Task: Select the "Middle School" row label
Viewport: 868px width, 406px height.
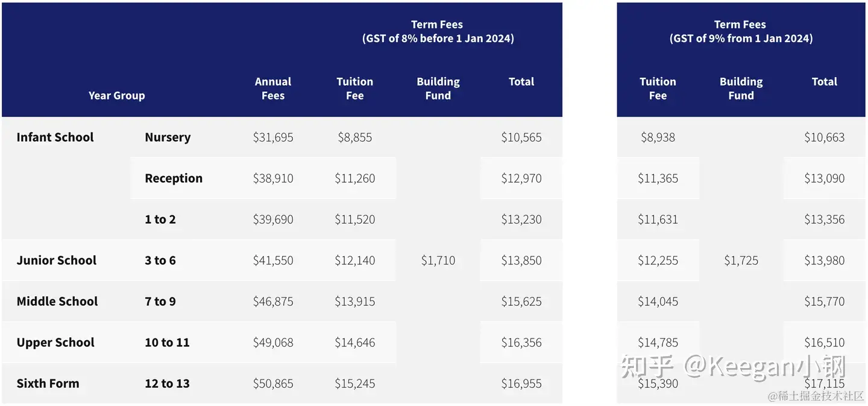Action: [x=57, y=301]
